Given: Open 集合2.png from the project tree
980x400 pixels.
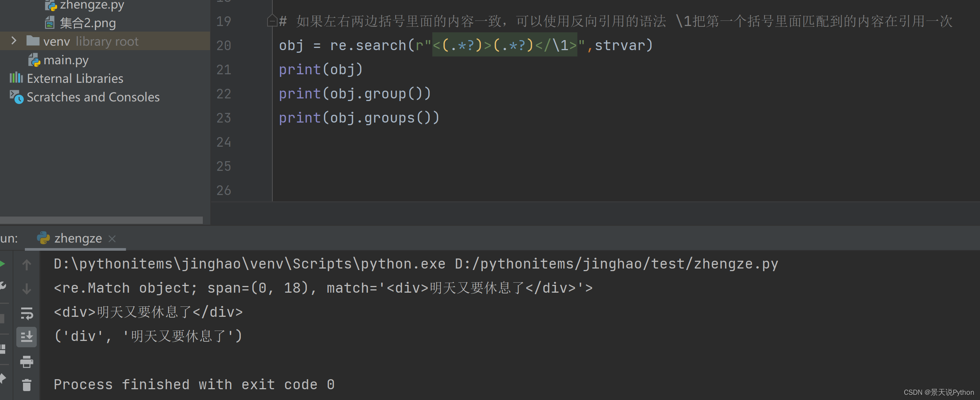Looking at the screenshot, I should click(88, 23).
